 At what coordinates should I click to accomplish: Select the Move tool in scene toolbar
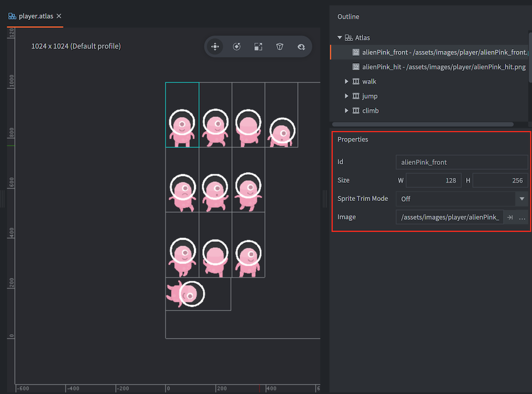215,47
